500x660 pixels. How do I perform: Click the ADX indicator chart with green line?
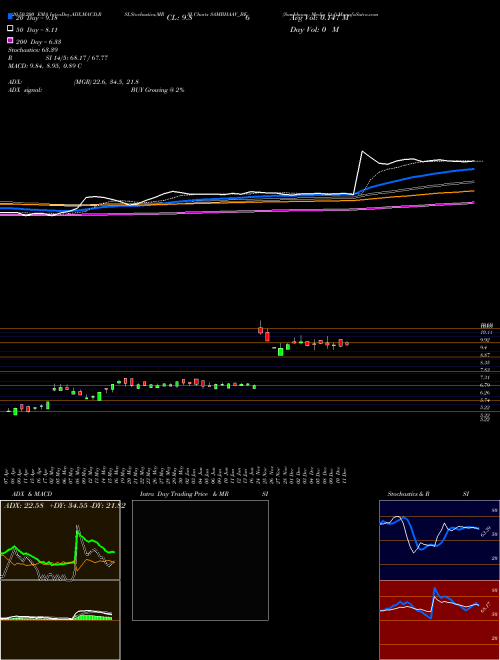pyautogui.click(x=60, y=540)
